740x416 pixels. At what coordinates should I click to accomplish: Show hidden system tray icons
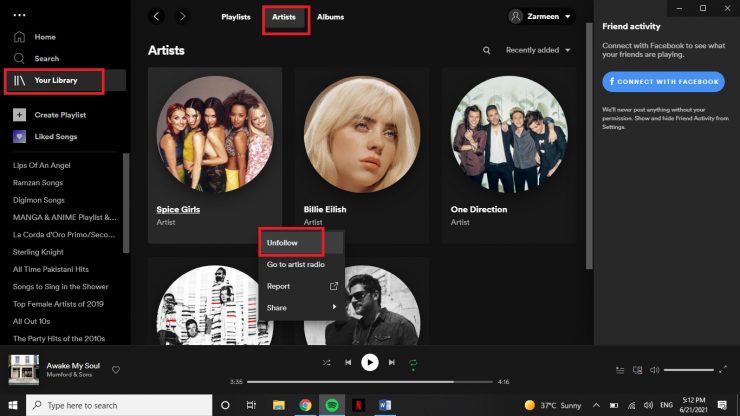coord(597,405)
